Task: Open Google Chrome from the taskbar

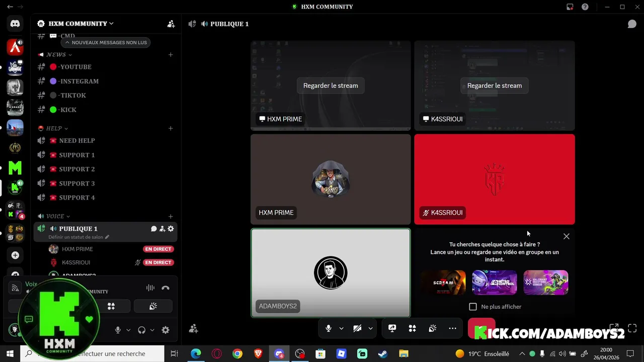Action: pyautogui.click(x=237, y=353)
